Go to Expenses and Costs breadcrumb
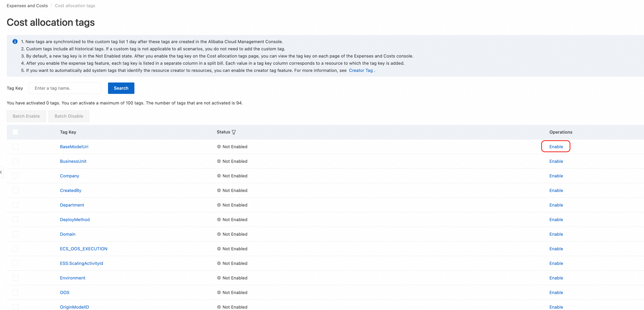This screenshot has width=644, height=310. tap(27, 5)
